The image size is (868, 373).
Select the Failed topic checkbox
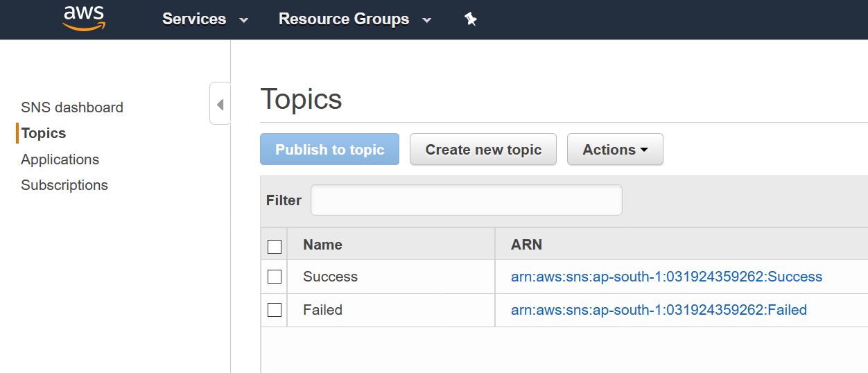click(x=275, y=310)
